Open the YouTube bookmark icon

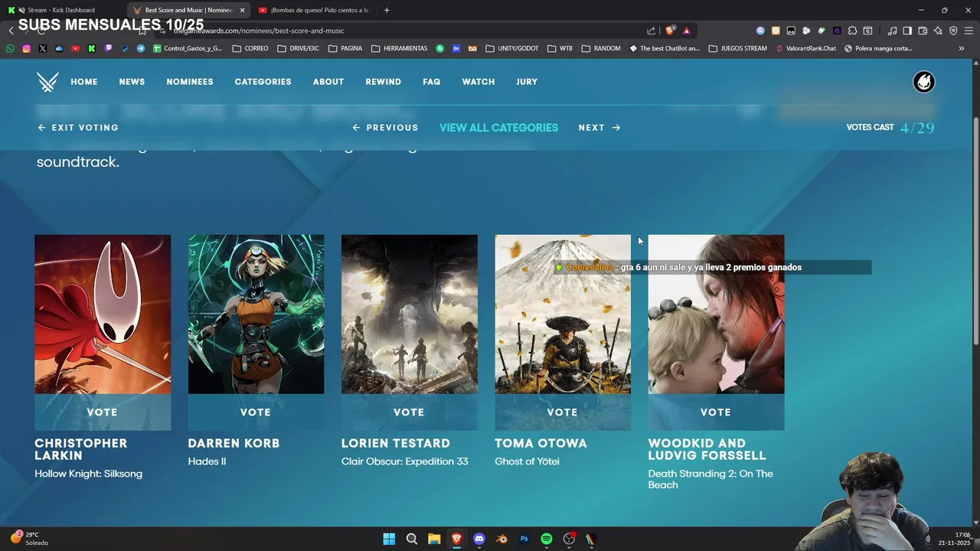75,48
